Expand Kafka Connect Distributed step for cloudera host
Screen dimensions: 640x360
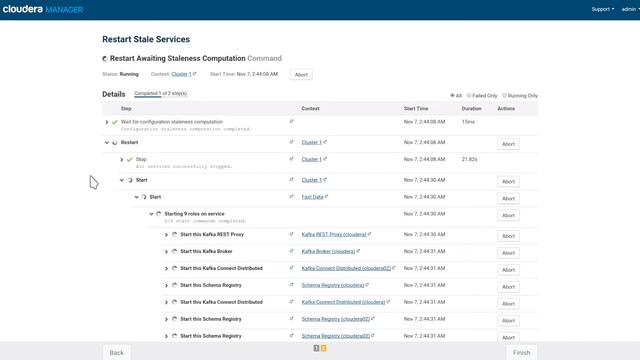[x=167, y=302]
